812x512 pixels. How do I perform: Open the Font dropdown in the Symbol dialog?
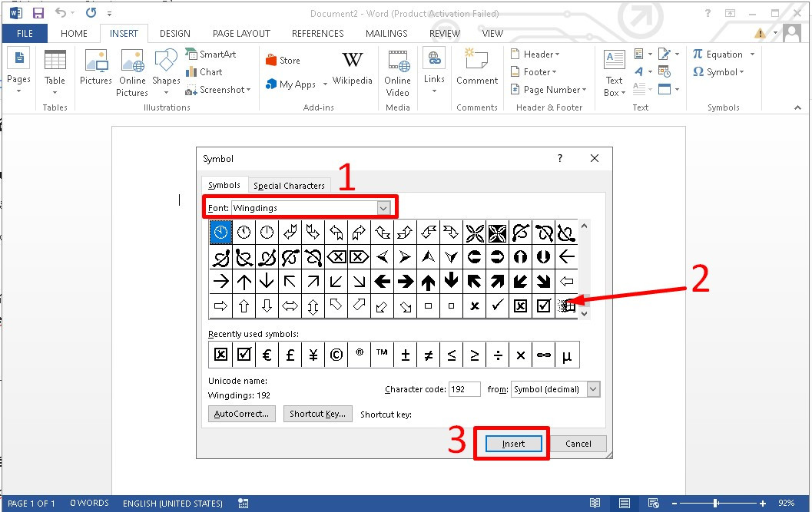(x=383, y=207)
